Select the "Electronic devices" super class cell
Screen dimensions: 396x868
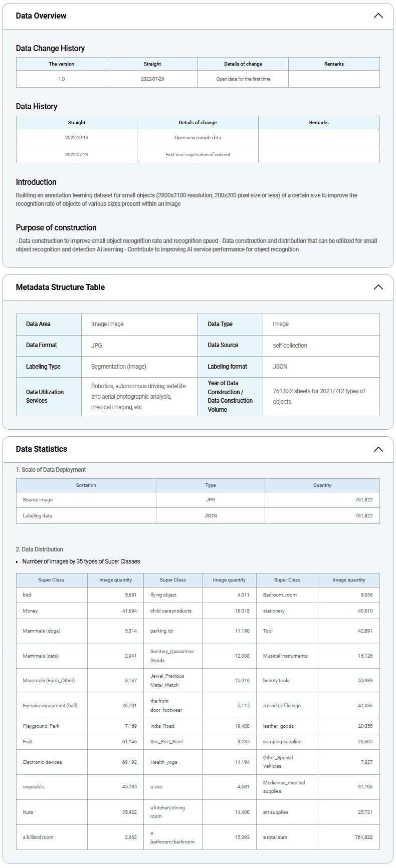[43, 762]
